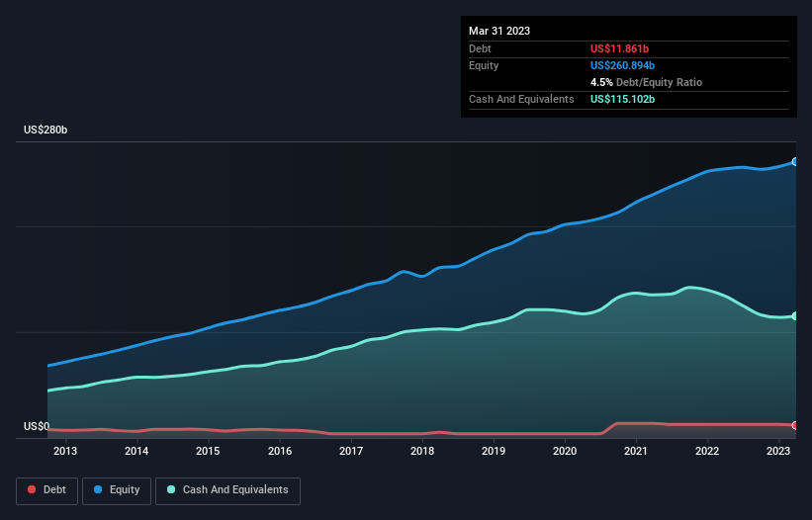
Task: Click the Cash And Equivalents tooltip label
Action: pos(521,99)
